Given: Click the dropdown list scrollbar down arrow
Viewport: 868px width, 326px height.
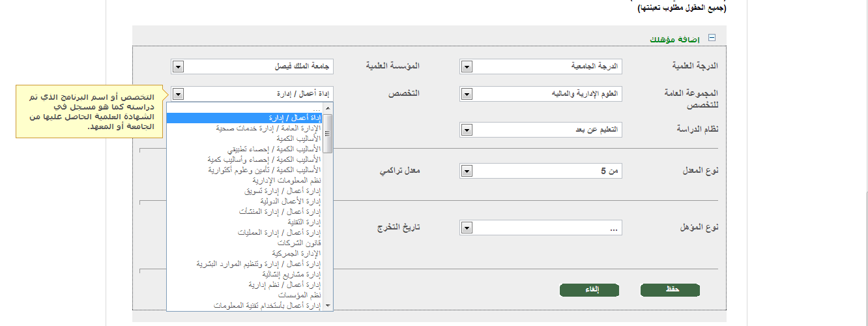Looking at the screenshot, I should click(328, 305).
